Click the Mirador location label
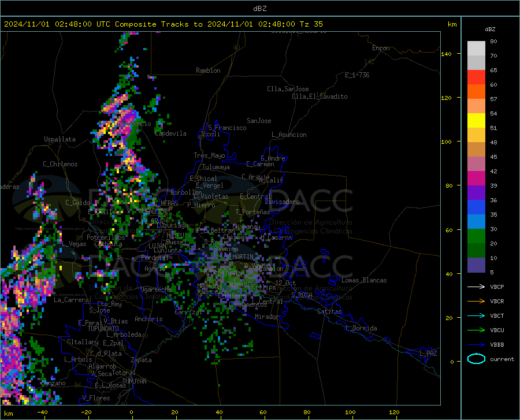 267,317
